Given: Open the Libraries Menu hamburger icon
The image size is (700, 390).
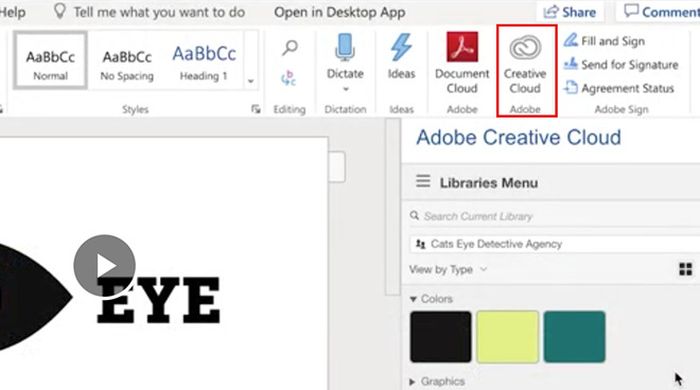Looking at the screenshot, I should coord(423,181).
